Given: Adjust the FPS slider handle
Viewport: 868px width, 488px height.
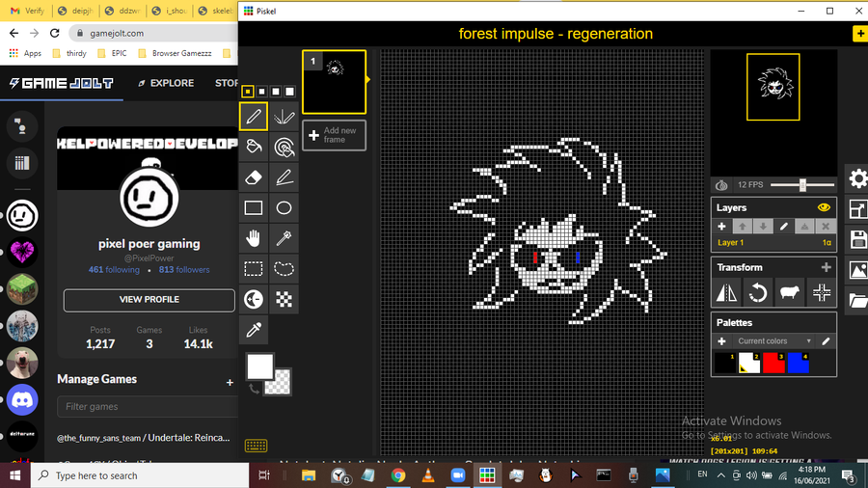Looking at the screenshot, I should pyautogui.click(x=802, y=185).
